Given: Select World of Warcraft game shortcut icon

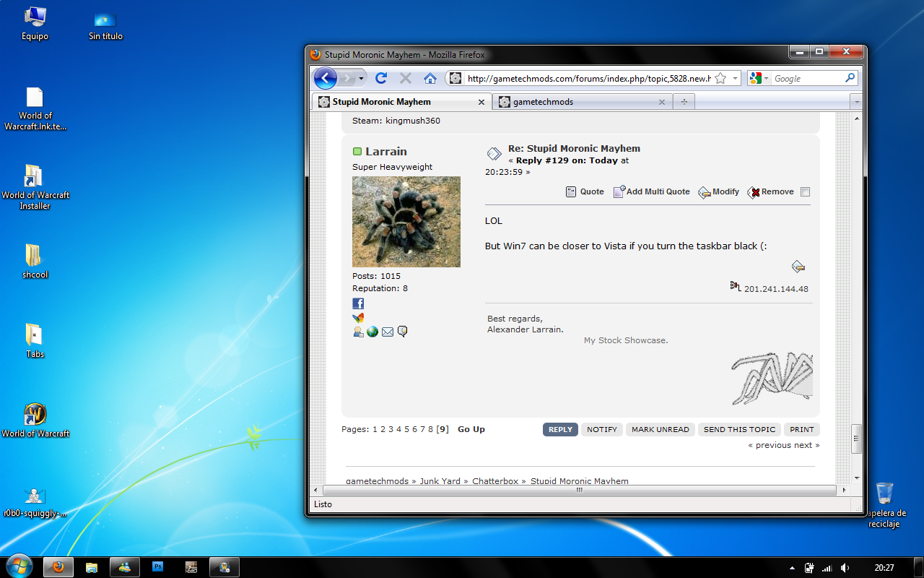Looking at the screenshot, I should click(x=35, y=420).
